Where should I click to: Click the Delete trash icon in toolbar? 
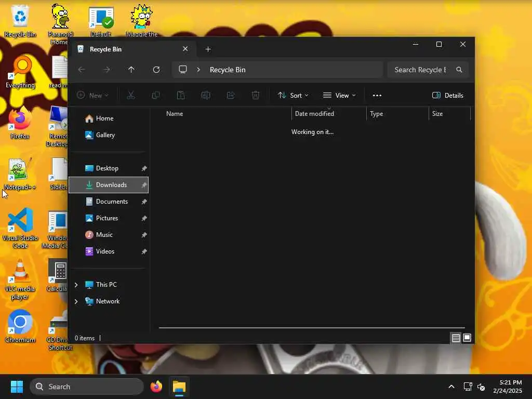click(256, 96)
